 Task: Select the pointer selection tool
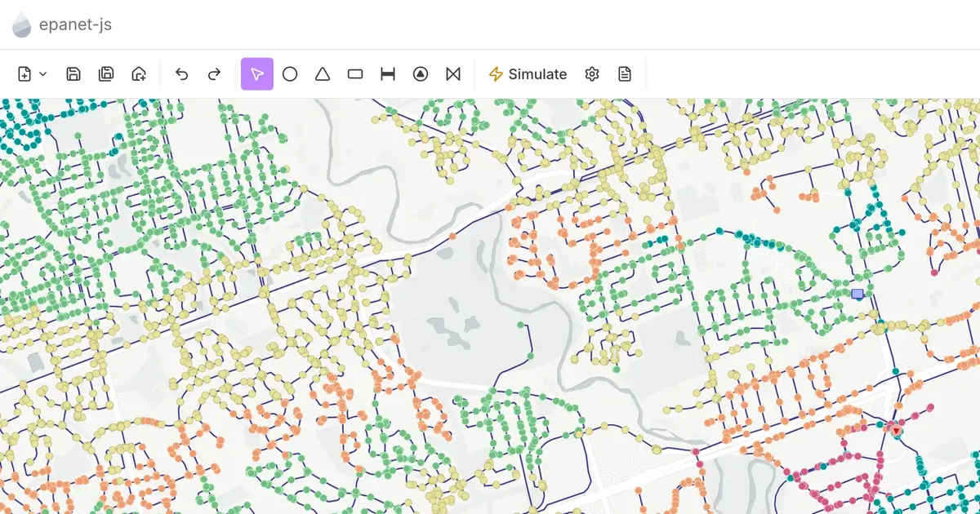coord(257,74)
